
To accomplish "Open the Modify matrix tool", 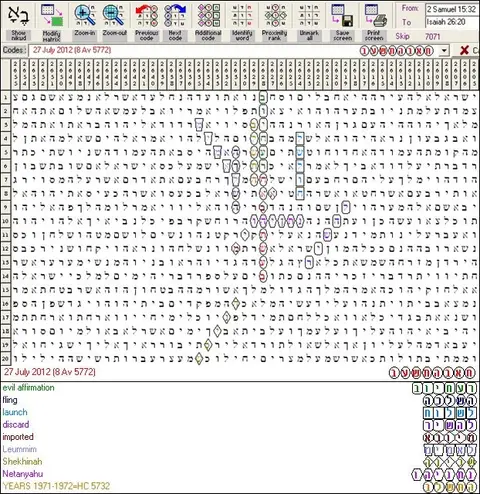I will pos(52,16).
